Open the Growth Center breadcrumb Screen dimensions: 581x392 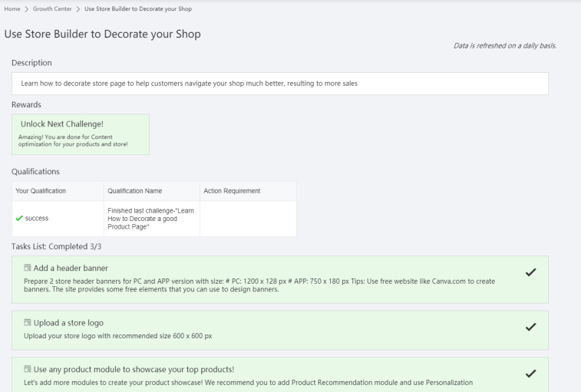(x=53, y=8)
